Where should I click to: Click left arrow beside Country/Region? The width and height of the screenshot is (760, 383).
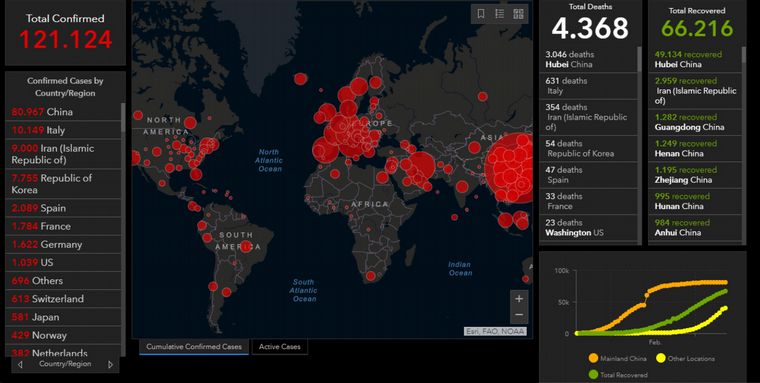pos(20,365)
